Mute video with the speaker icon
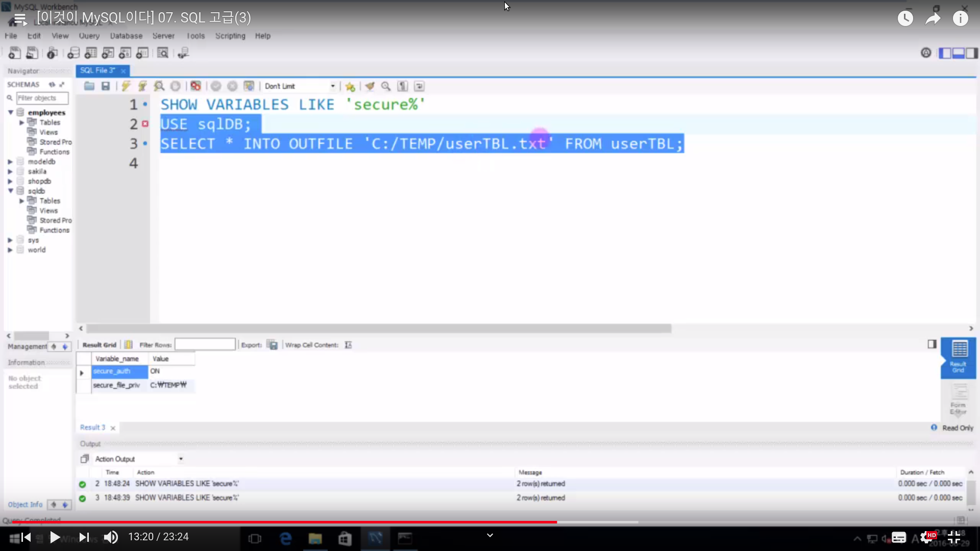 [111, 537]
